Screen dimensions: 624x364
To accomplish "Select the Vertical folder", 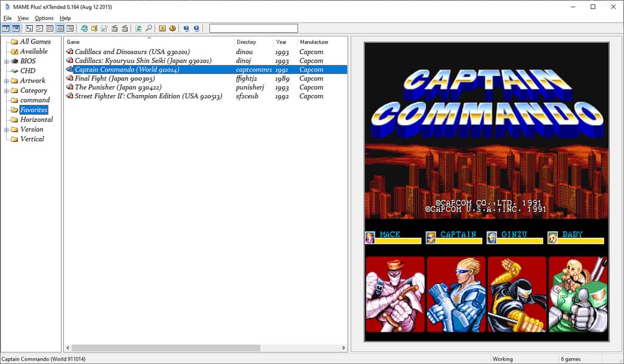I will pos(32,139).
